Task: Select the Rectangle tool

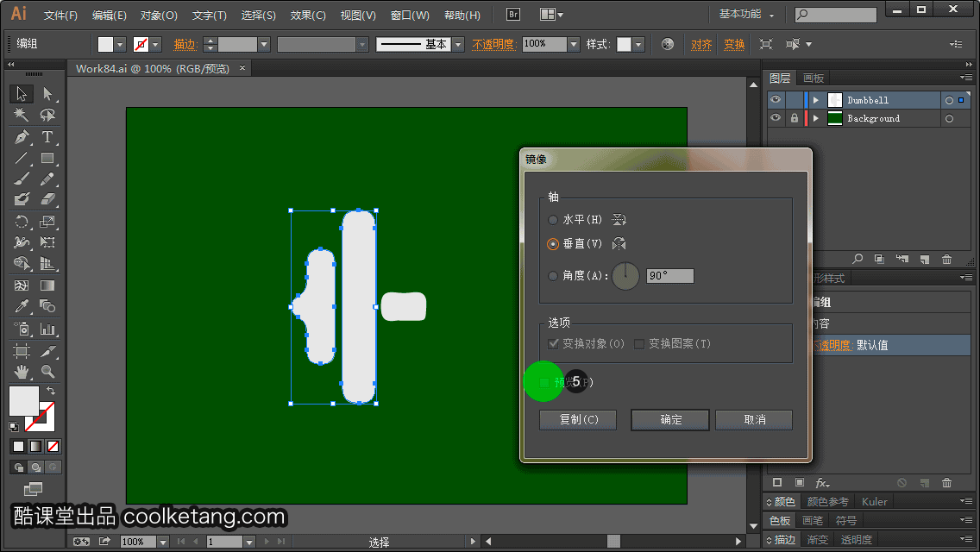Action: [47, 158]
